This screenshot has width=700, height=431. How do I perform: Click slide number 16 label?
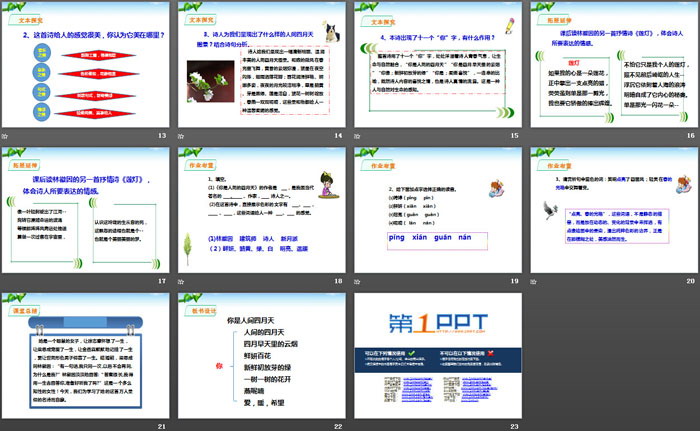click(691, 135)
